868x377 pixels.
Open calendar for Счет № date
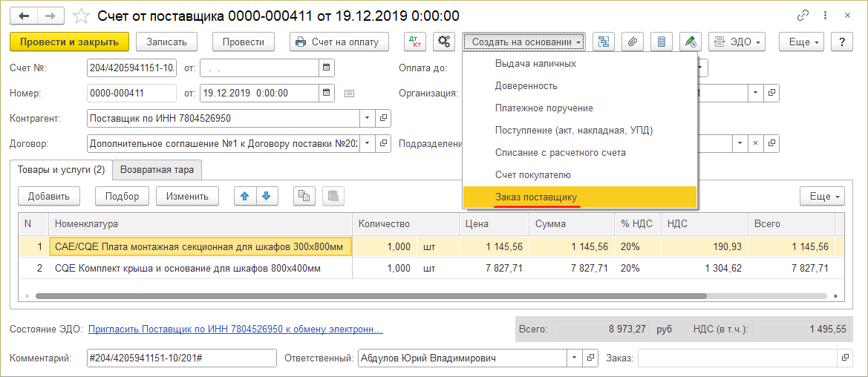327,68
